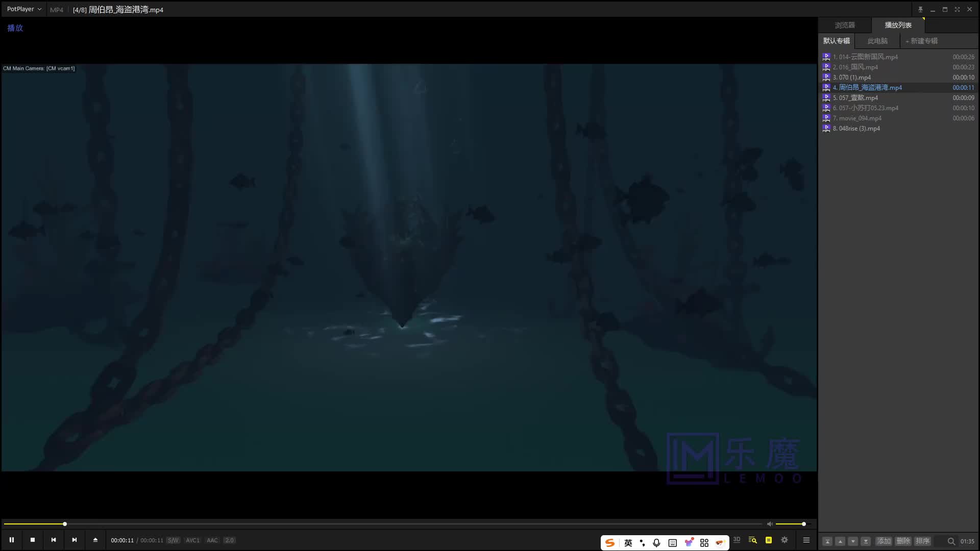Click the 删除 button
This screenshot has height=551, width=980.
[903, 541]
